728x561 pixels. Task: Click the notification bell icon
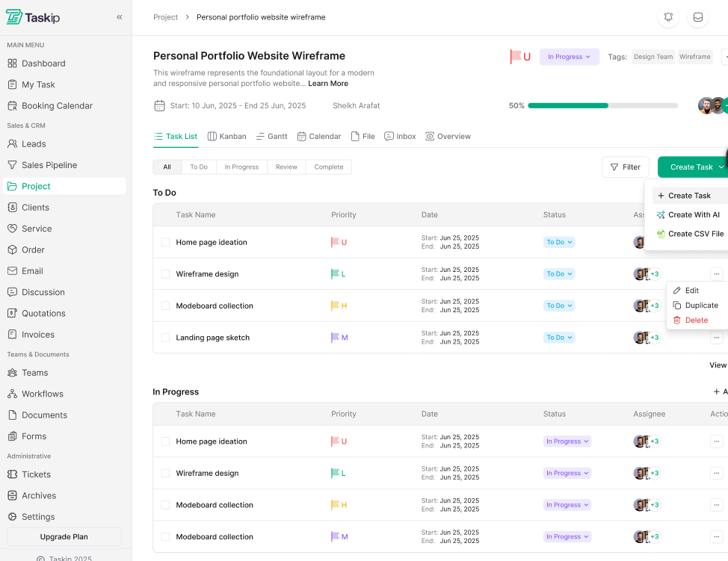pos(668,17)
